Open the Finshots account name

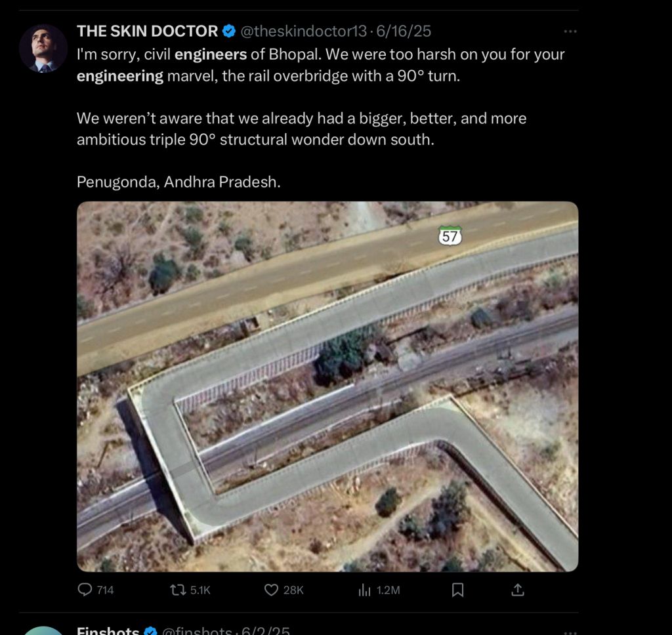click(108, 631)
